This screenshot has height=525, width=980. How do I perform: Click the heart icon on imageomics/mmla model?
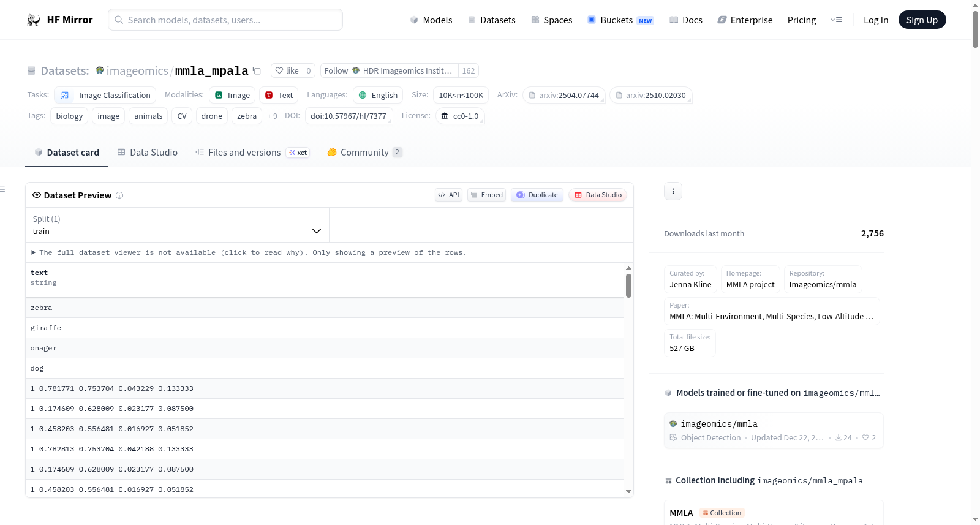point(865,437)
